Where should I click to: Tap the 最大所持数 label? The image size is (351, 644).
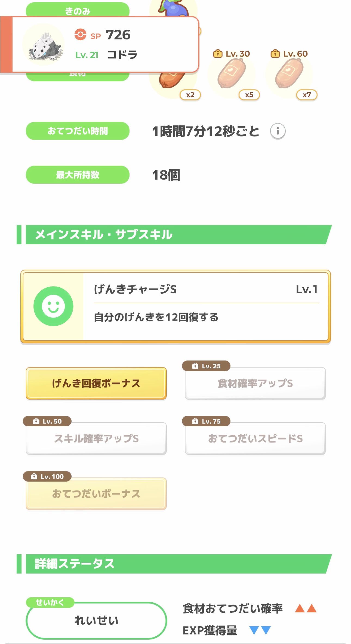pos(78,175)
